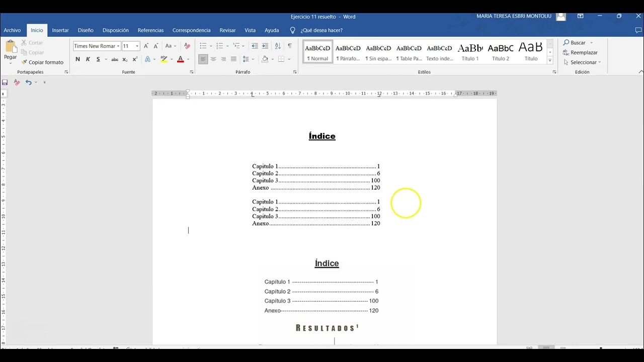
Task: Expand font color dropdown arrow
Action: [188, 59]
